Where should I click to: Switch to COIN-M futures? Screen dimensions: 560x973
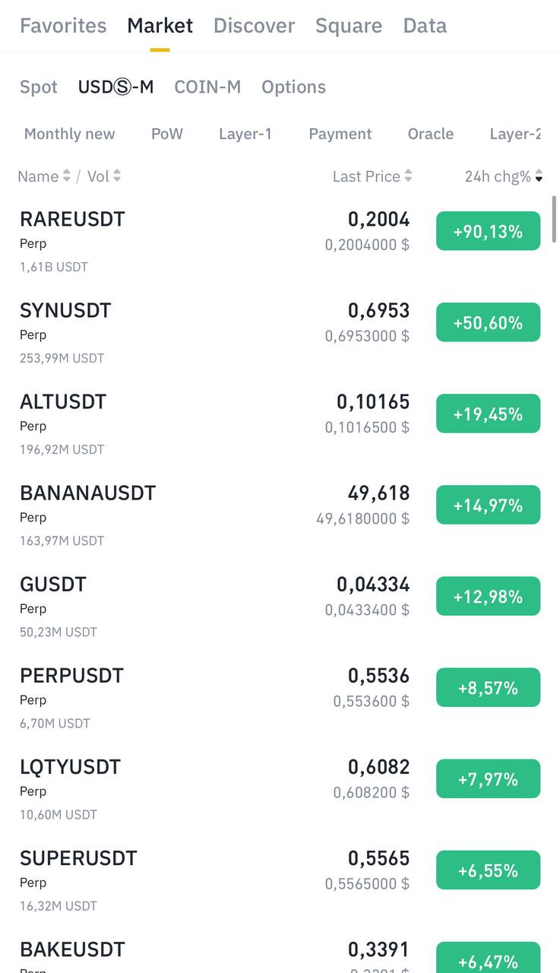(207, 87)
